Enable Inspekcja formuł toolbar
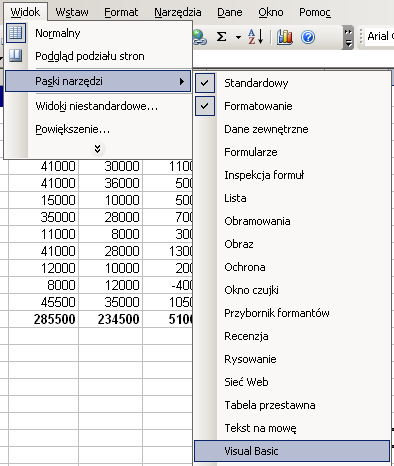 click(292, 175)
